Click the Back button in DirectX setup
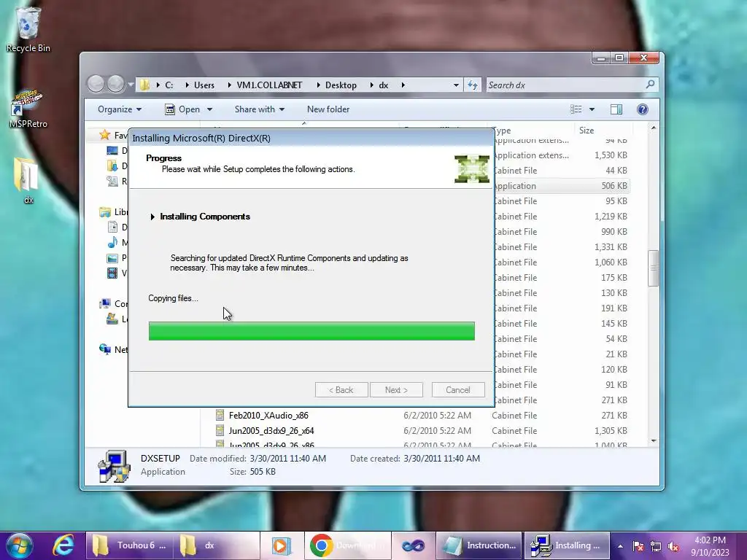The height and width of the screenshot is (560, 747). [x=341, y=389]
